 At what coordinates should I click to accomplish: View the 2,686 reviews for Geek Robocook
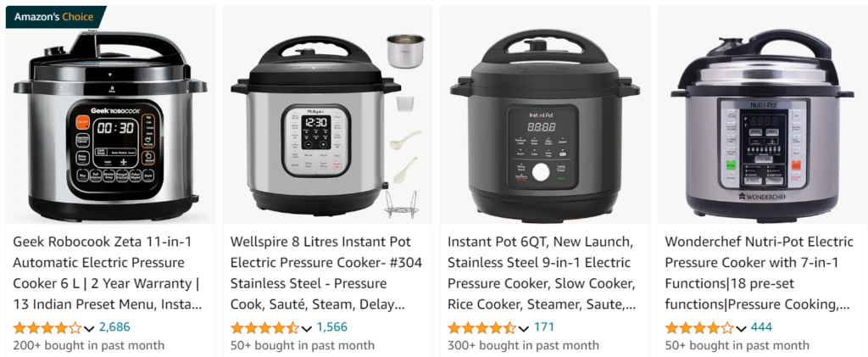click(114, 327)
